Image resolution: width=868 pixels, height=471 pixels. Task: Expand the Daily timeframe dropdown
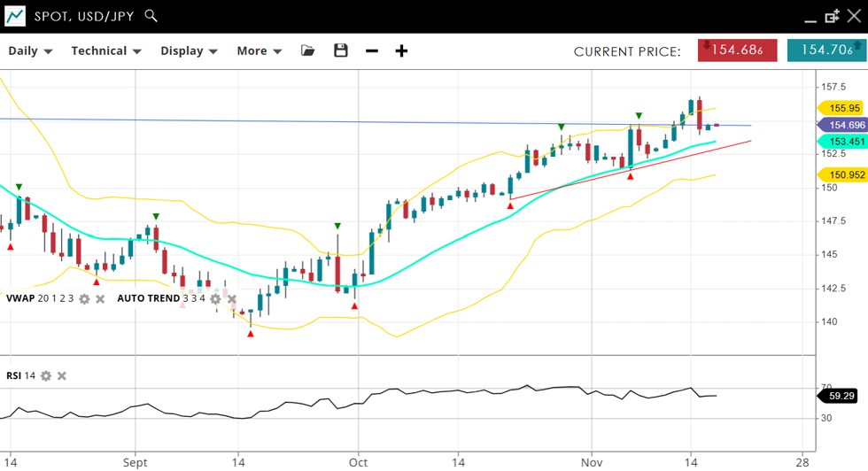coord(30,50)
